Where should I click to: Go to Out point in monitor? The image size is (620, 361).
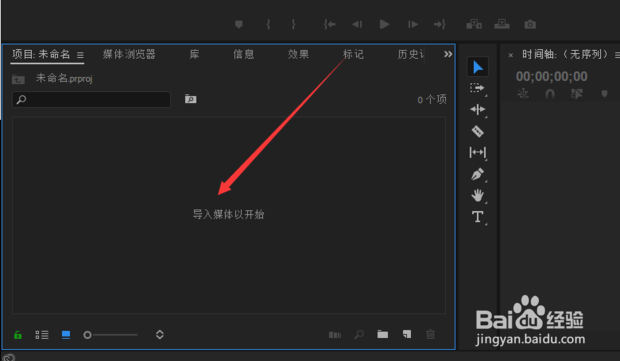(440, 25)
